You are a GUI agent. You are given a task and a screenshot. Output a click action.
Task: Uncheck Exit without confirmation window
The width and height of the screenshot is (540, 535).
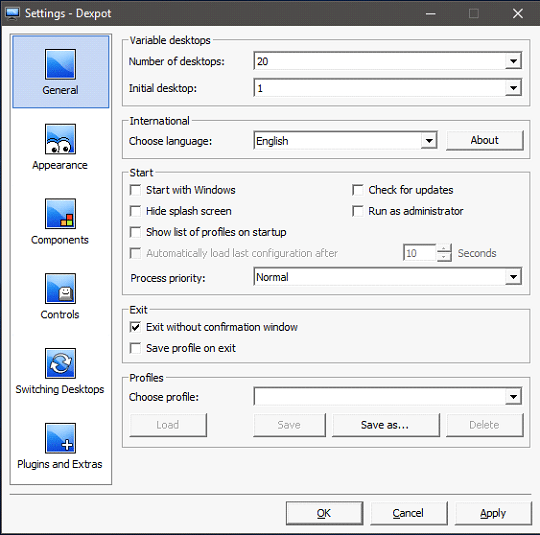[x=135, y=327]
